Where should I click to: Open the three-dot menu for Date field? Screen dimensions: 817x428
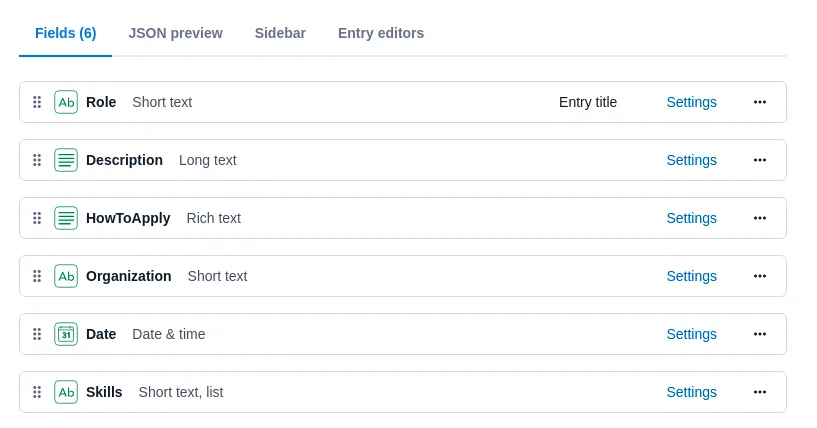pyautogui.click(x=760, y=334)
